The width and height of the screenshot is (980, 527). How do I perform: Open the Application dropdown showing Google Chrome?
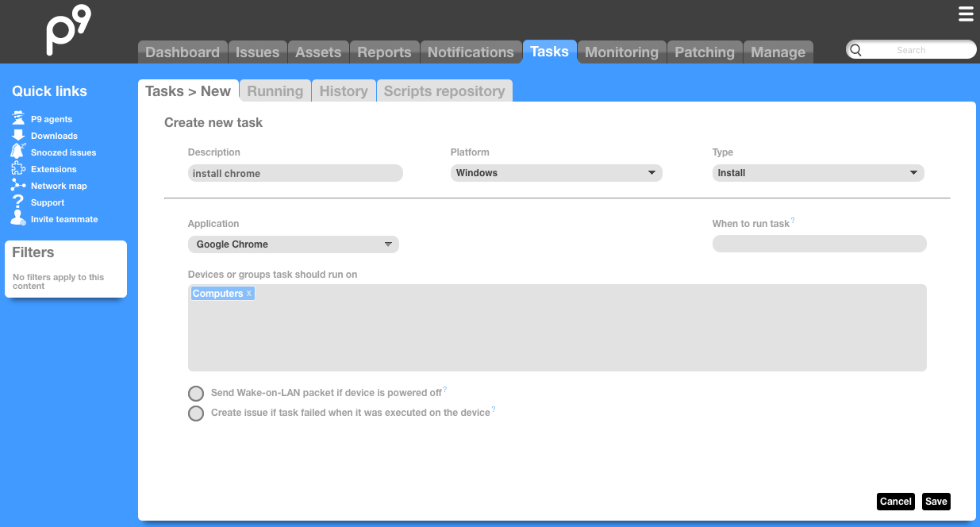click(294, 244)
